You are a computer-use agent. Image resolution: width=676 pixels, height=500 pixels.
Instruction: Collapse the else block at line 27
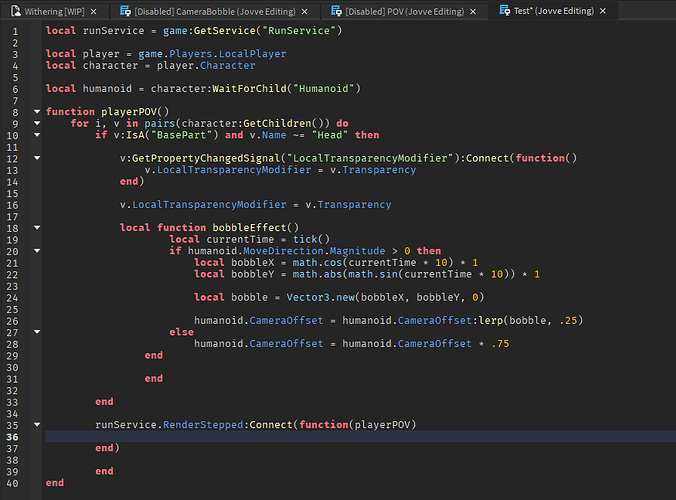point(37,332)
